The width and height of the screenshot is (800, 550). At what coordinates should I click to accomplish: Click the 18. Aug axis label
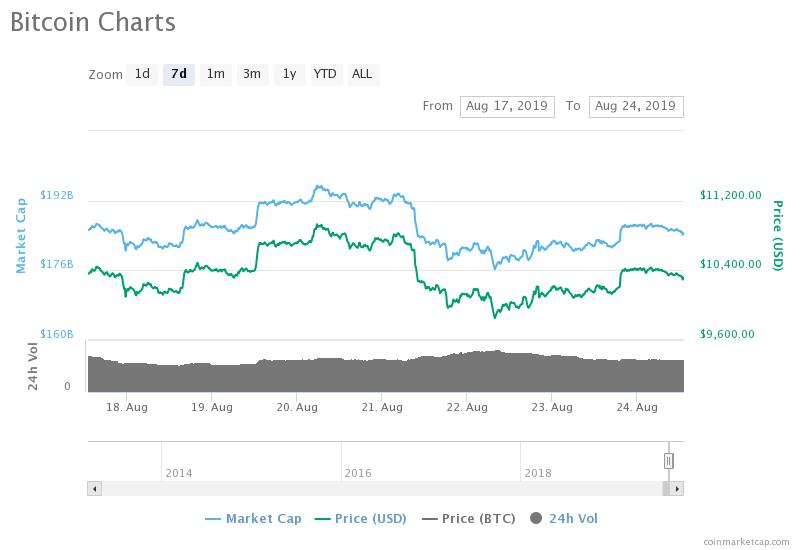(127, 407)
